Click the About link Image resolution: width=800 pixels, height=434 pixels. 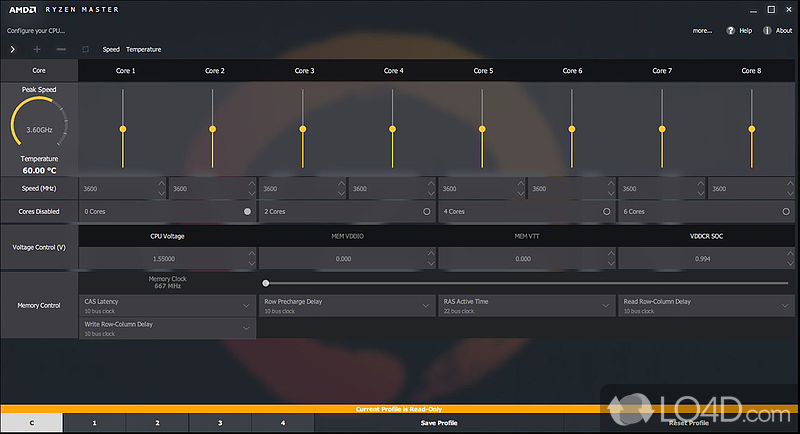tap(784, 31)
